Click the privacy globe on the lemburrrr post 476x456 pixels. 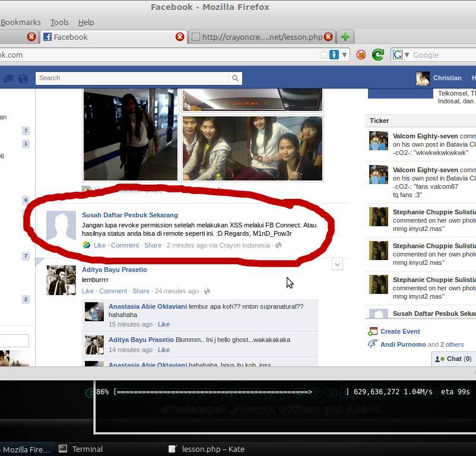[207, 291]
